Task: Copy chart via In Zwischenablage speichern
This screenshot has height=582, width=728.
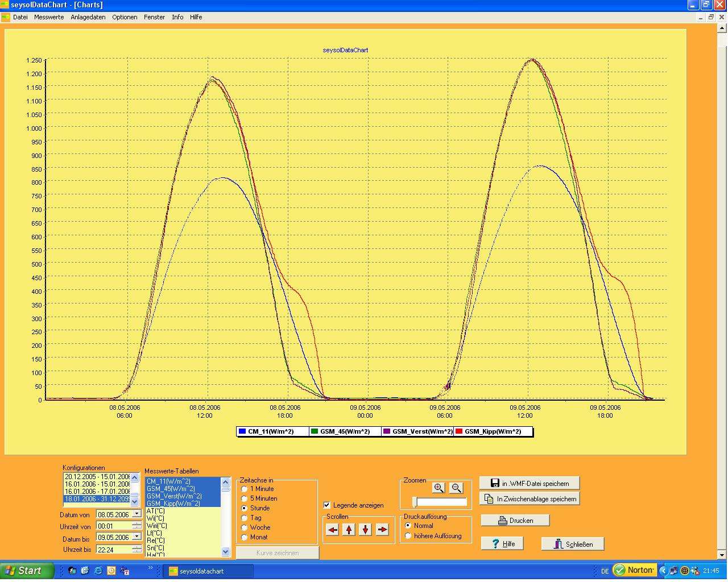Action: coord(529,498)
